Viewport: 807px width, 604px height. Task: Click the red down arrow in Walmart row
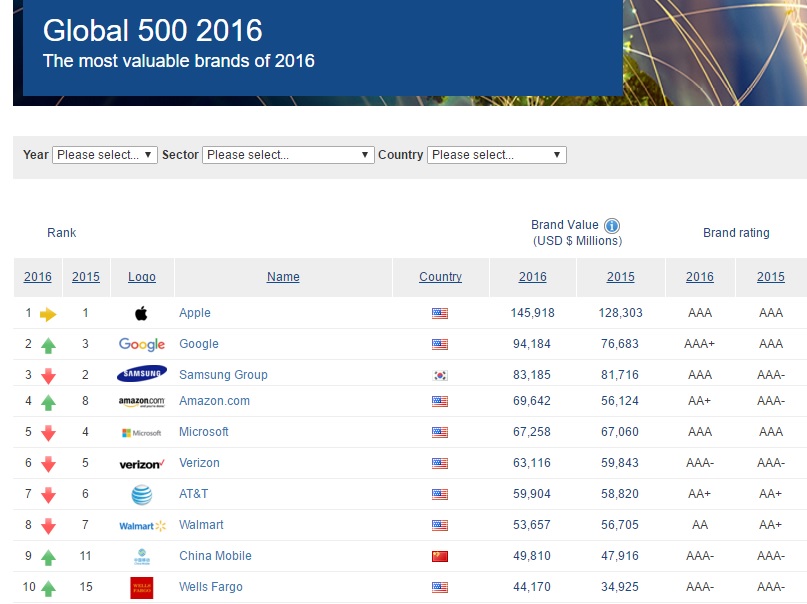48,526
